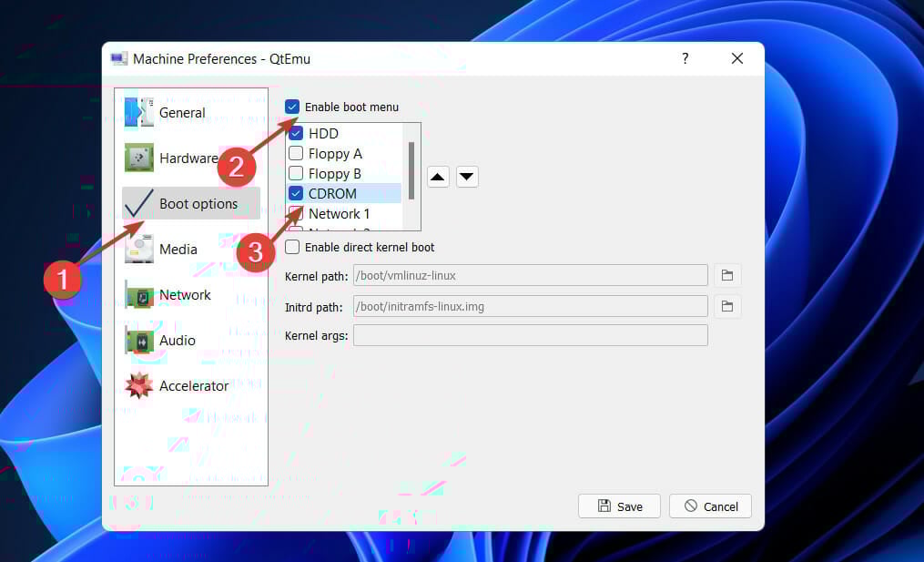
Task: Open the Network settings page
Action: [191, 294]
